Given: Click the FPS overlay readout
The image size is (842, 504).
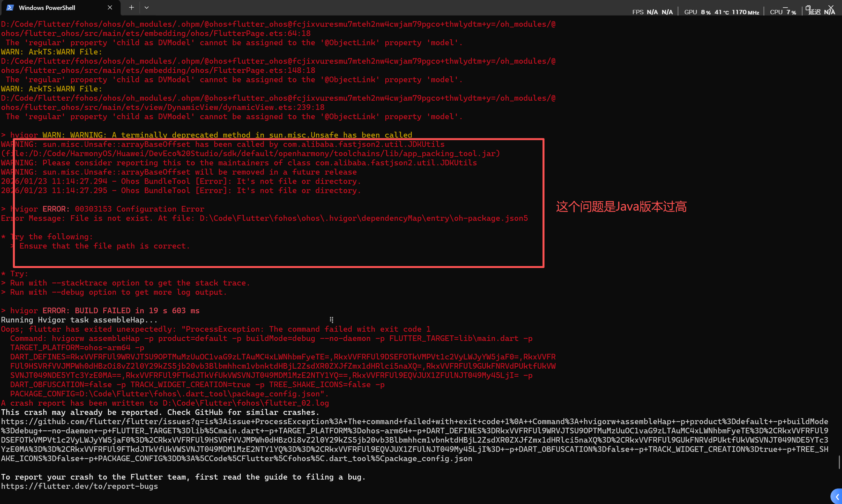Looking at the screenshot, I should [652, 12].
